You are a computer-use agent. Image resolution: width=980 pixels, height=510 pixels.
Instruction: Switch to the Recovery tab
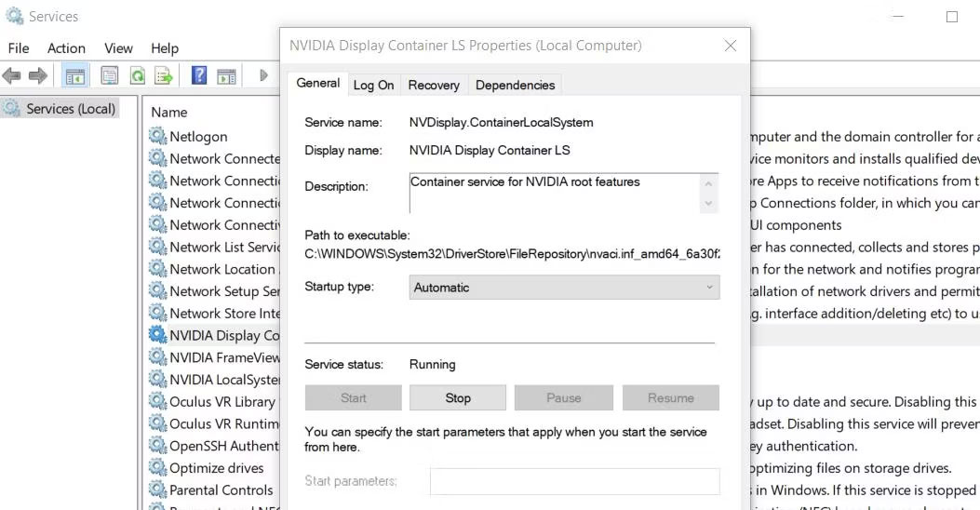(434, 85)
